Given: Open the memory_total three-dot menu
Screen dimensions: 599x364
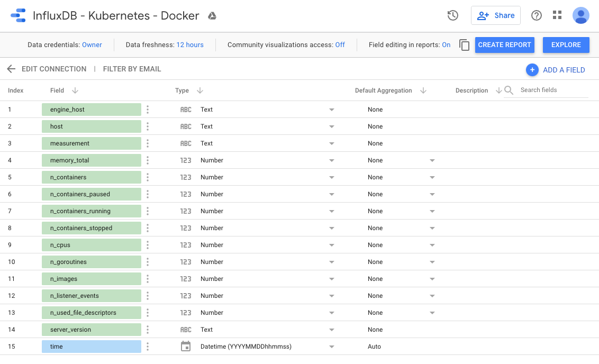Looking at the screenshot, I should (x=148, y=160).
